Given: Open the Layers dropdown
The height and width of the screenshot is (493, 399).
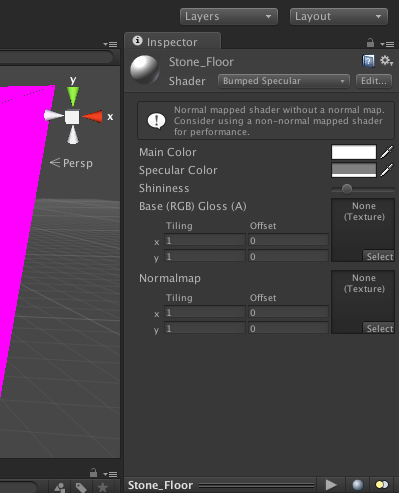Looking at the screenshot, I should point(229,16).
